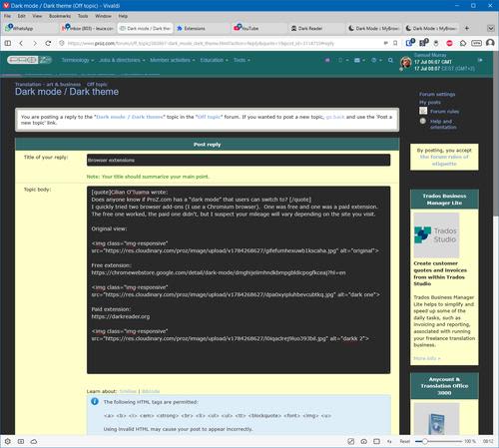The image size is (499, 448).
Task: Open the tab list dropdown button
Action: coord(491,28)
